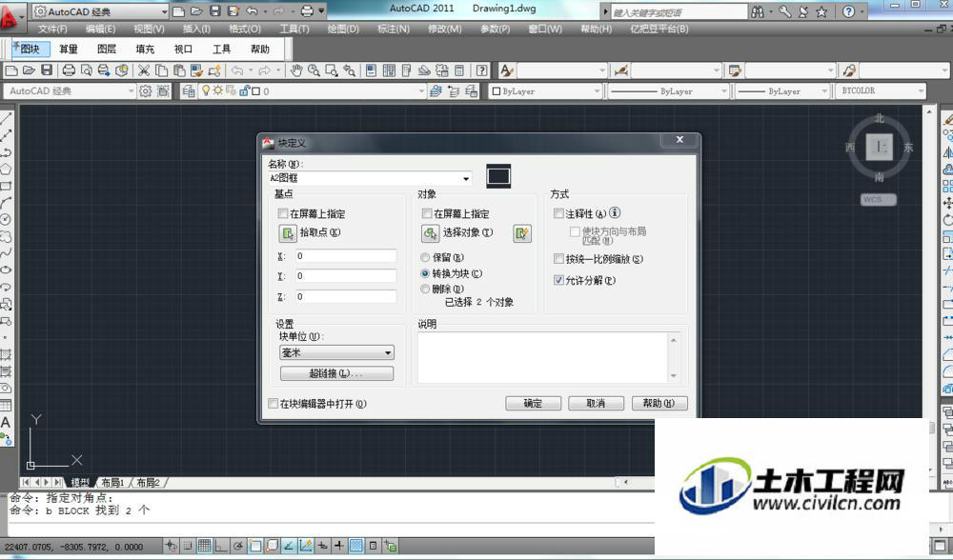The width and height of the screenshot is (953, 560).
Task: Click the block preview thumbnail
Action: click(498, 176)
